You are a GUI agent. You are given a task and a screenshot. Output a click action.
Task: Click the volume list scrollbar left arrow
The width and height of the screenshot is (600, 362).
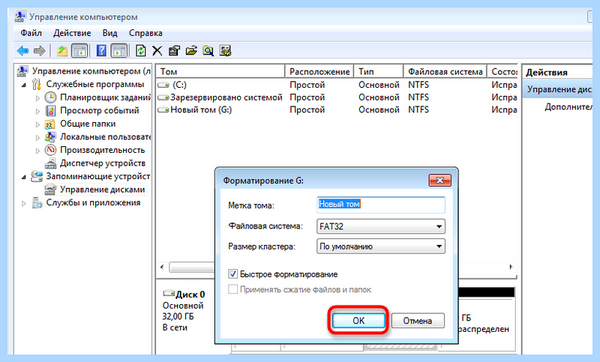pyautogui.click(x=162, y=267)
